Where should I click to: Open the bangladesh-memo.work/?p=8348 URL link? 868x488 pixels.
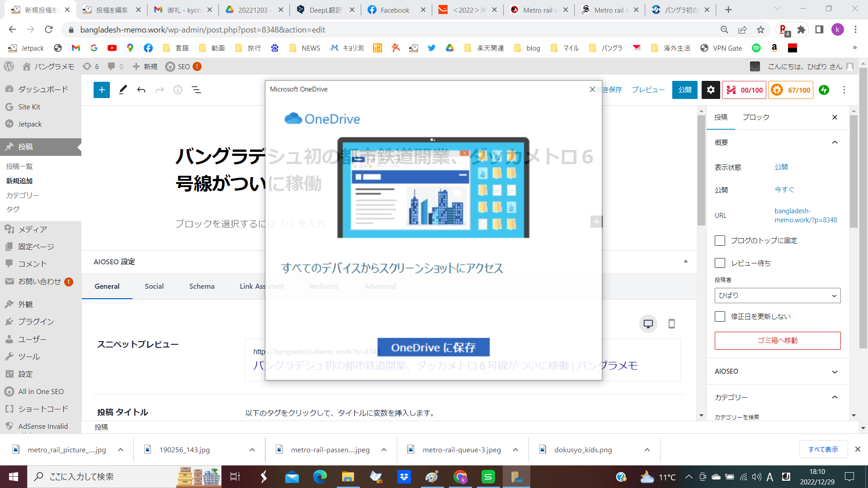tap(806, 216)
